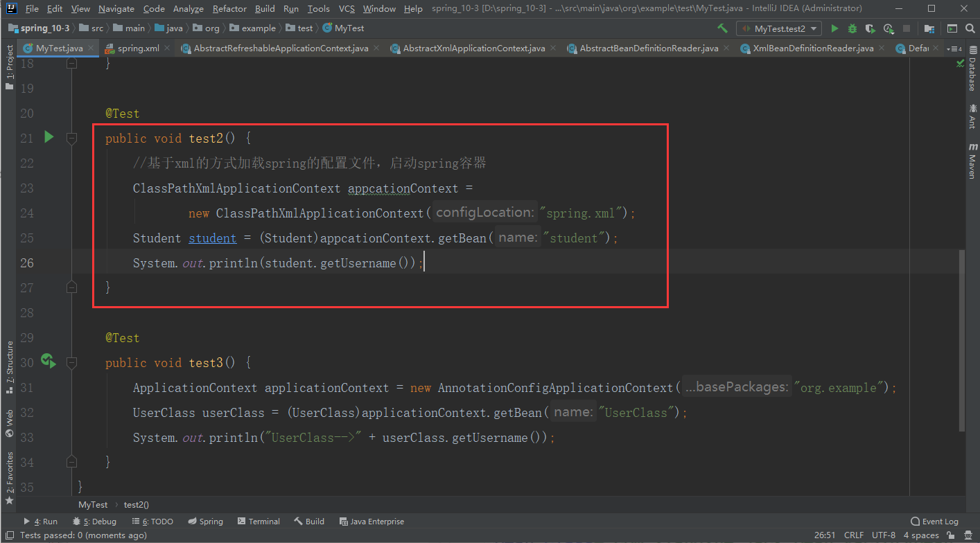Change file encoding via UTF-8
Viewport: 980px width, 543px height.
point(884,535)
